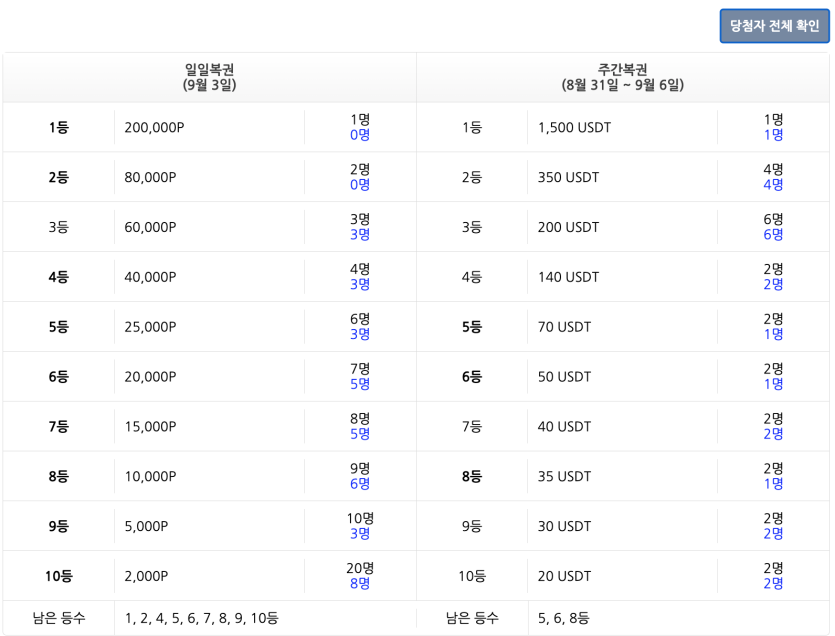Image resolution: width=835 pixels, height=636 pixels.
Task: Click winner count in 200,000P row
Action: (360, 127)
